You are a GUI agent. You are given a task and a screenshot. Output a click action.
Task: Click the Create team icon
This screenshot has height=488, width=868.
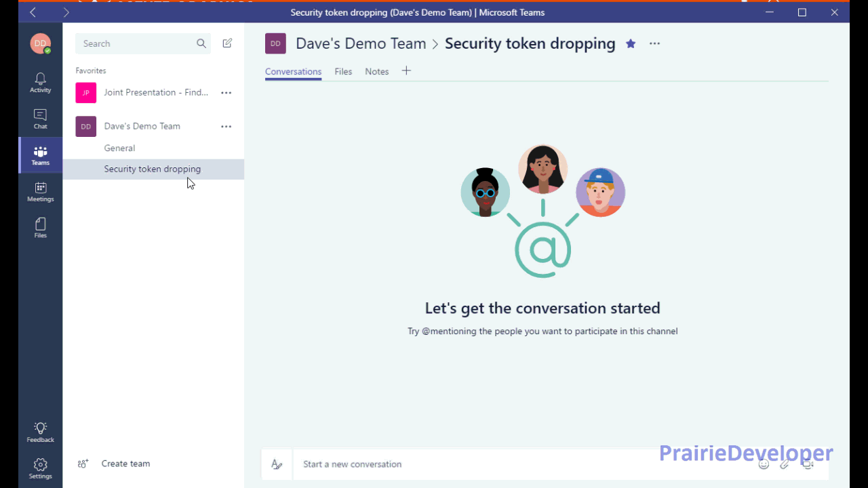(x=83, y=464)
